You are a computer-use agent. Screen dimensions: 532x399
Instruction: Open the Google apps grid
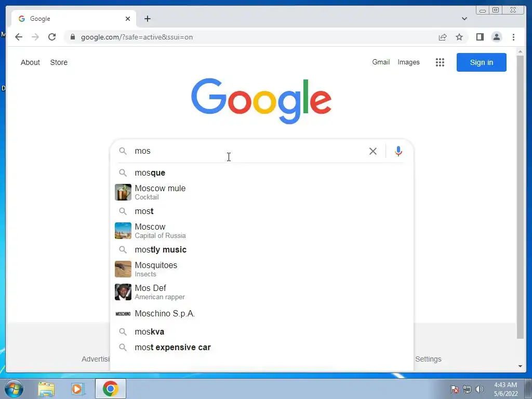[440, 62]
